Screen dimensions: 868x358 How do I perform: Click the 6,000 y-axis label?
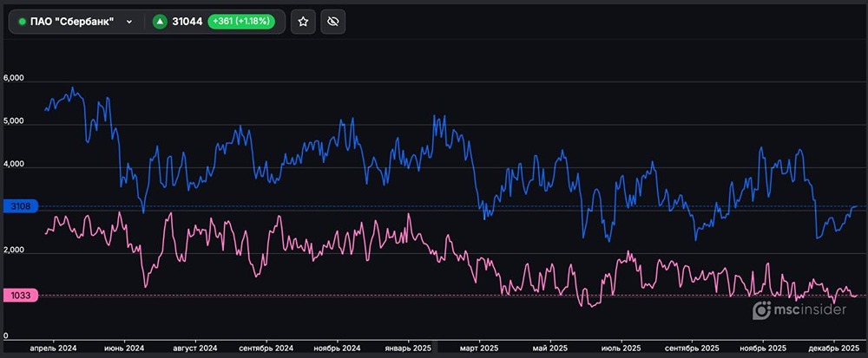[14, 79]
